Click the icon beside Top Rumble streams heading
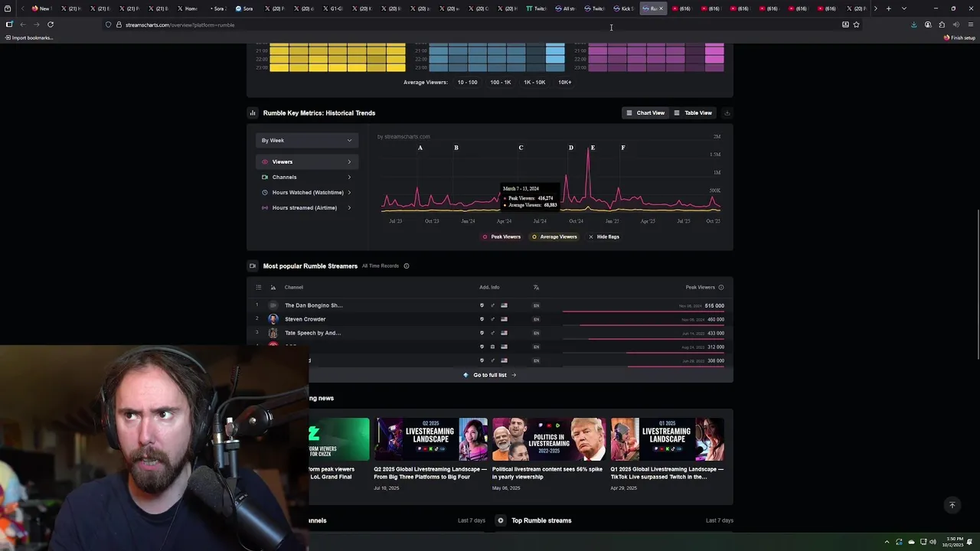980x551 pixels. [501, 520]
